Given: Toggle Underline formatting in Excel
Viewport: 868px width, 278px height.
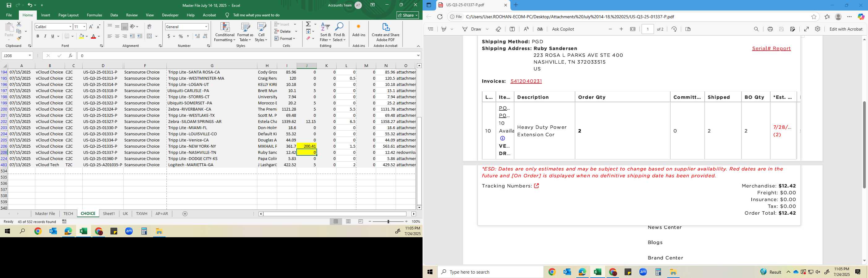Looking at the screenshot, I should tap(53, 36).
